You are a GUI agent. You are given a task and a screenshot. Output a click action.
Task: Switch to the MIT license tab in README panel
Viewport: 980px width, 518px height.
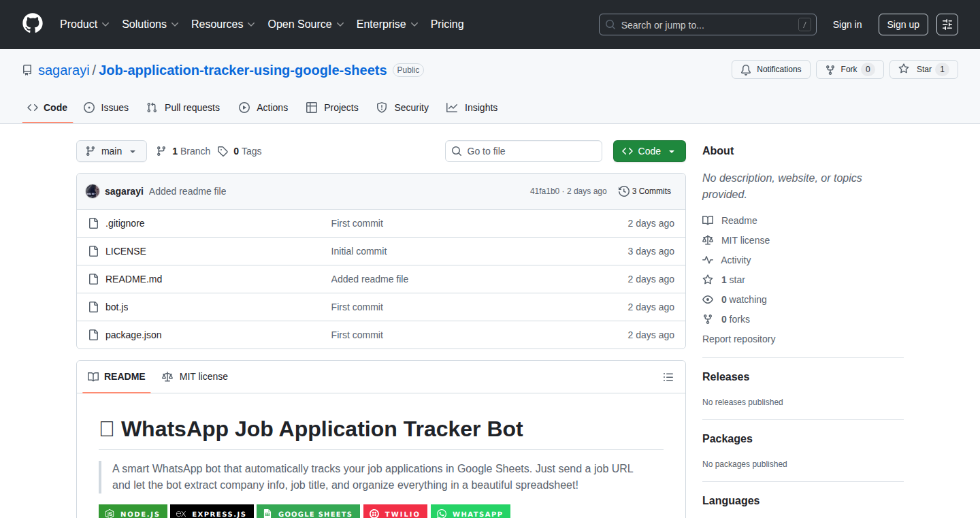pyautogui.click(x=195, y=376)
